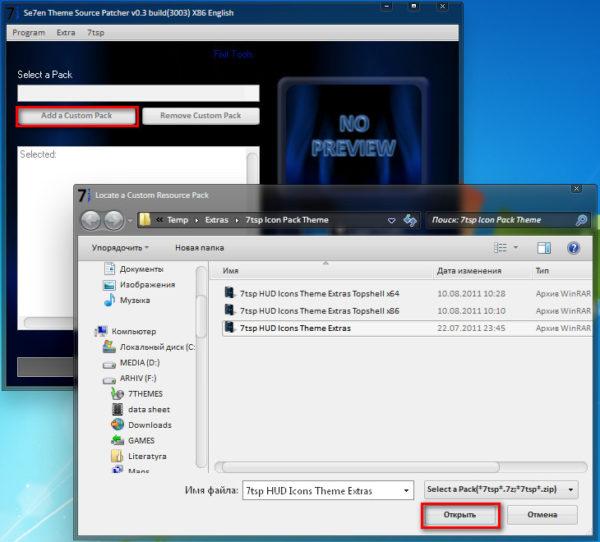
Task: Click the Forward navigation arrow in the dialog
Action: [x=114, y=220]
